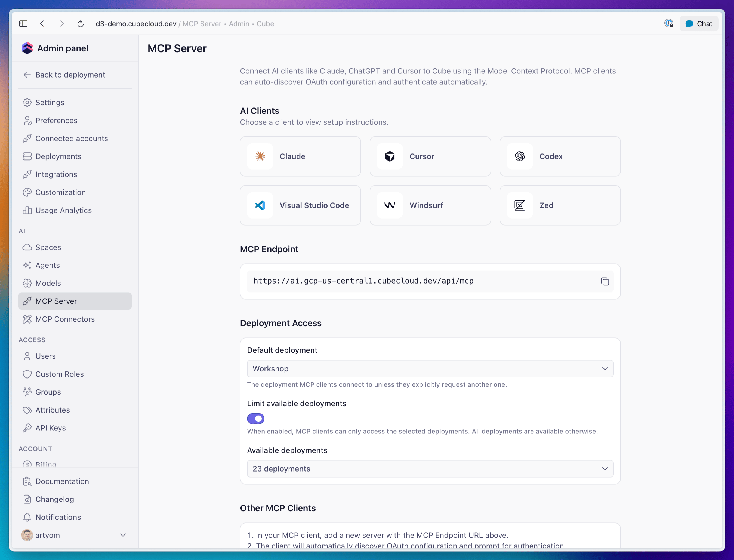Click the Attributes tag icon
The image size is (734, 560).
(x=27, y=410)
